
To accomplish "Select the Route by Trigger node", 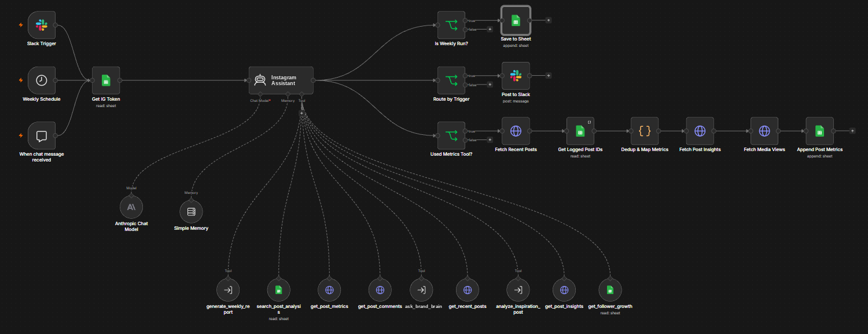I will coord(451,80).
